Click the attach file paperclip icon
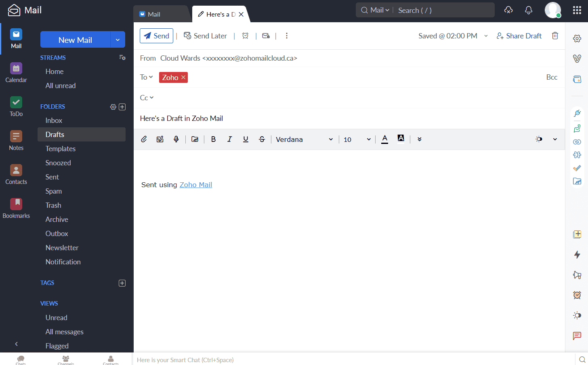This screenshot has width=588, height=365. [144, 139]
